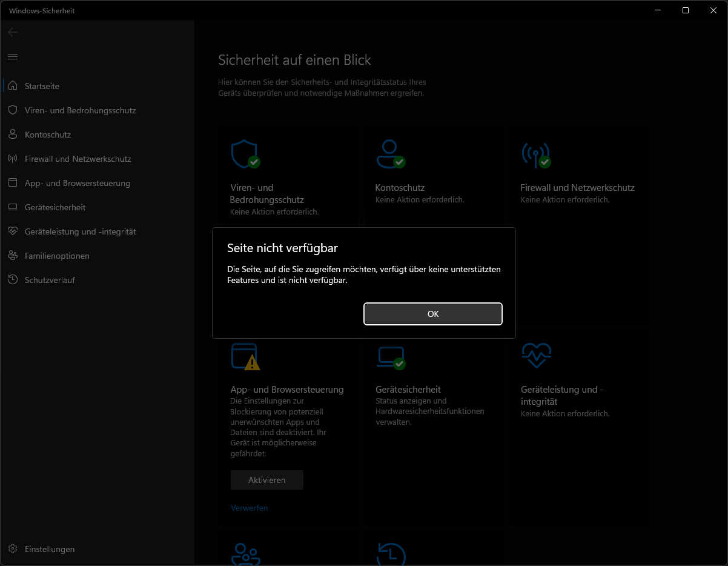Image resolution: width=728 pixels, height=566 pixels.
Task: Open the large Viren- und Bedrohungsschutz shield tile icon
Action: 245,154
